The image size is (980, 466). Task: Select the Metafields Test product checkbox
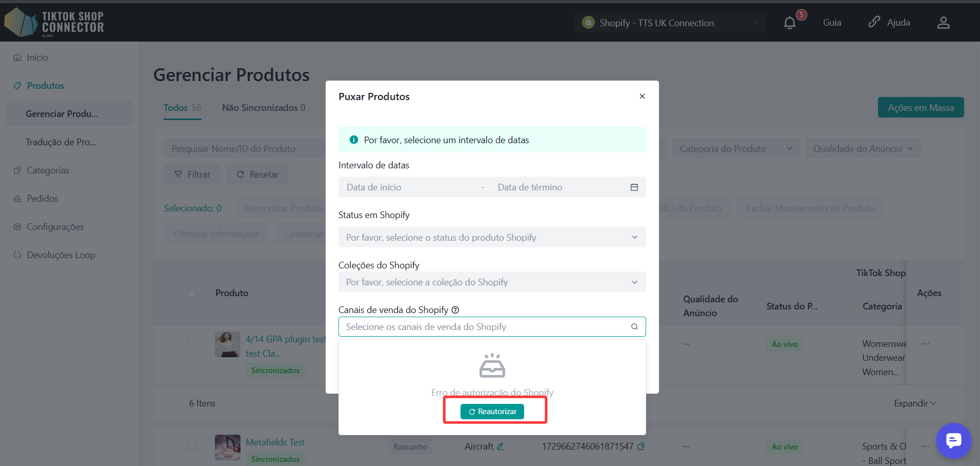(x=192, y=446)
